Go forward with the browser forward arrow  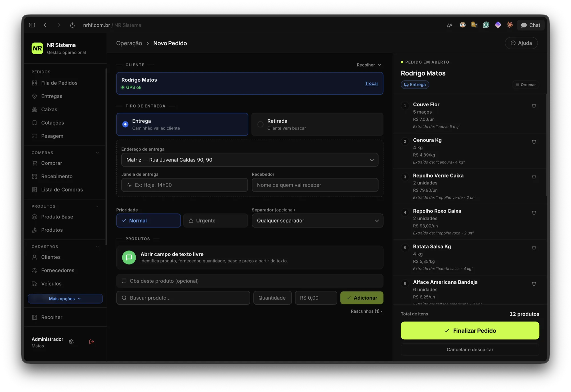pos(59,25)
